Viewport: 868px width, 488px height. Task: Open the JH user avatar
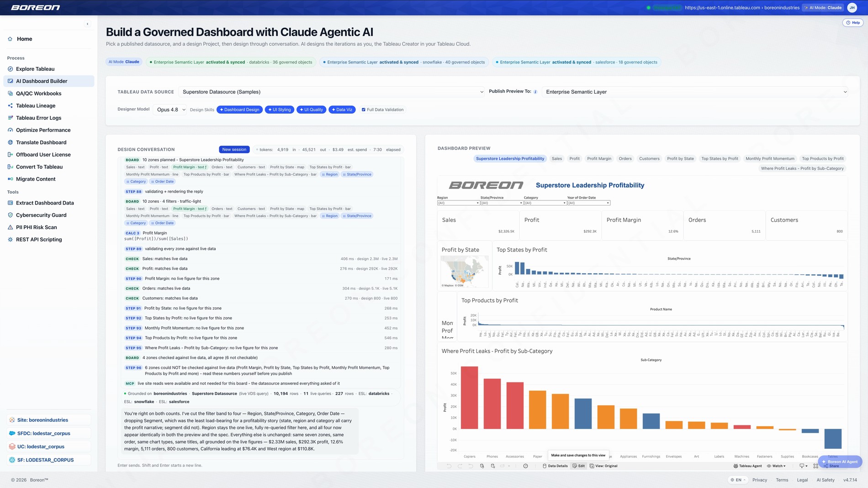coord(852,7)
